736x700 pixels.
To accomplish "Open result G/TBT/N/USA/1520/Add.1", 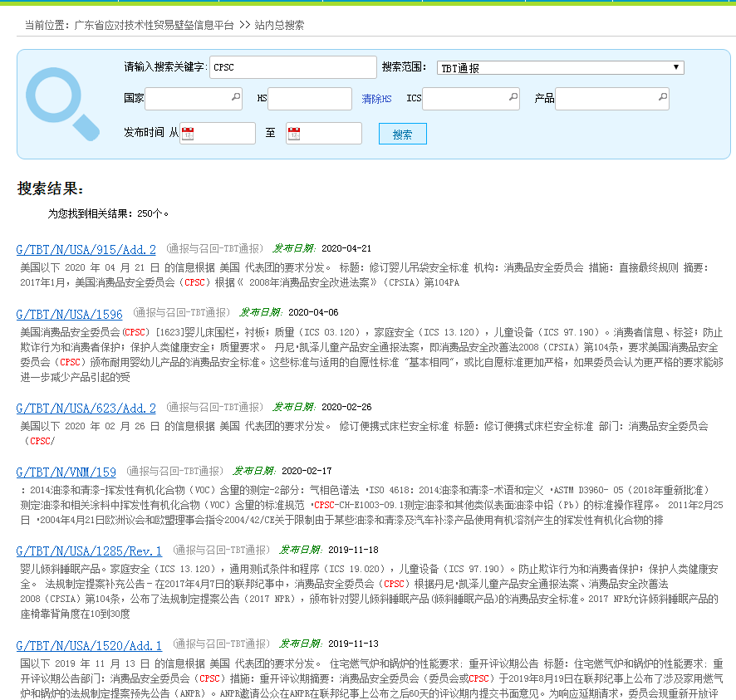I will click(89, 644).
